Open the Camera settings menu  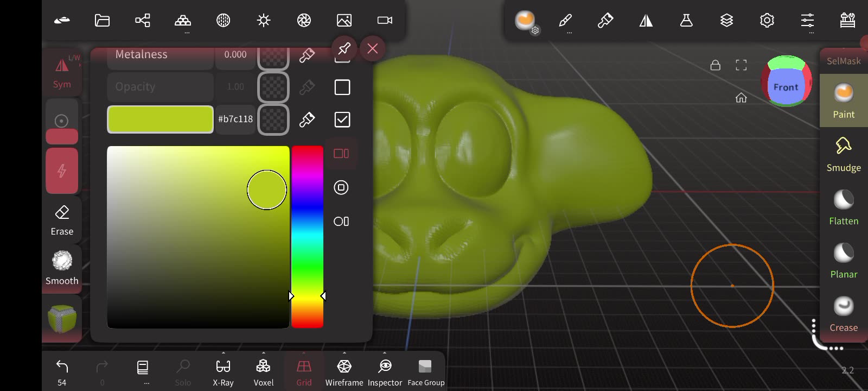385,21
